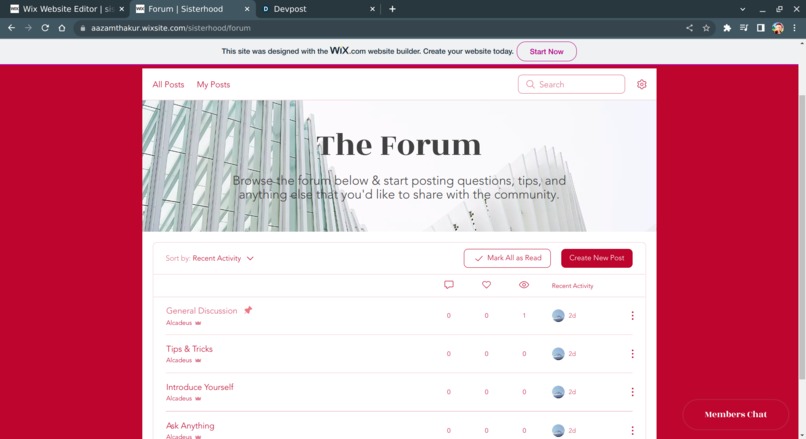Click the page vertical scrollbar

coord(802,236)
